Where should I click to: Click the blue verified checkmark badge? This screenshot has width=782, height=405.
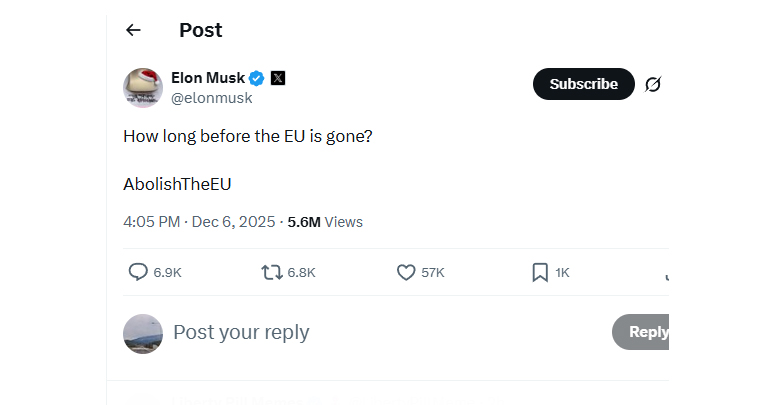[256, 78]
